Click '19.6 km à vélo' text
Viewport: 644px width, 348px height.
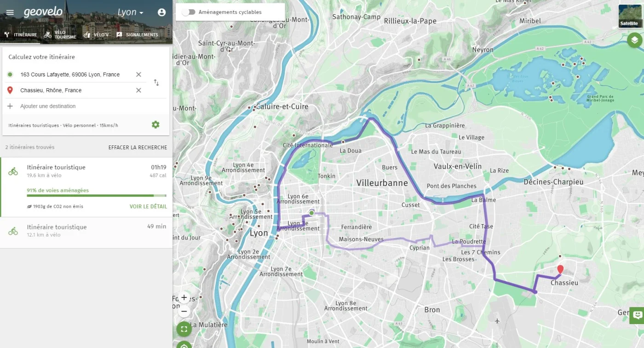tap(44, 175)
